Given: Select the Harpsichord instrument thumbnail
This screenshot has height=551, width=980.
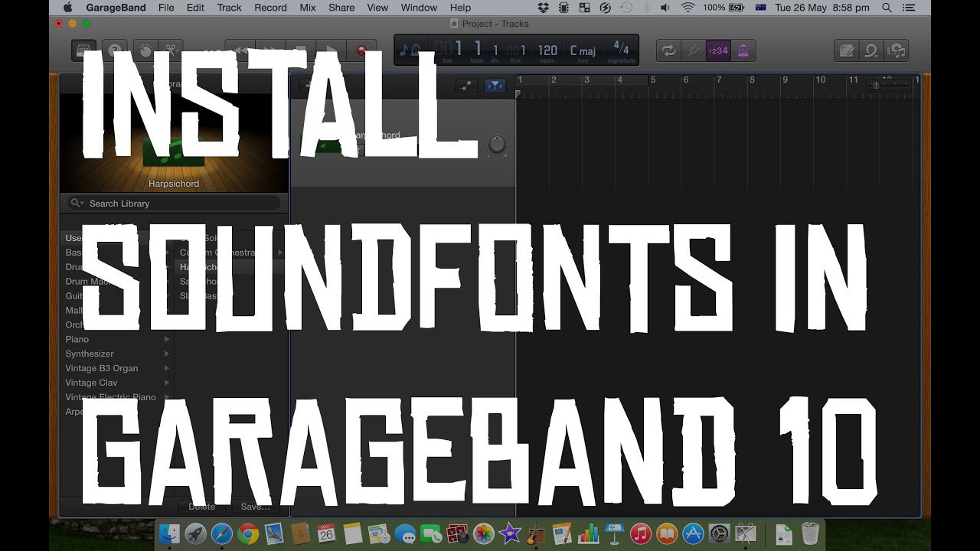Looking at the screenshot, I should 174,152.
